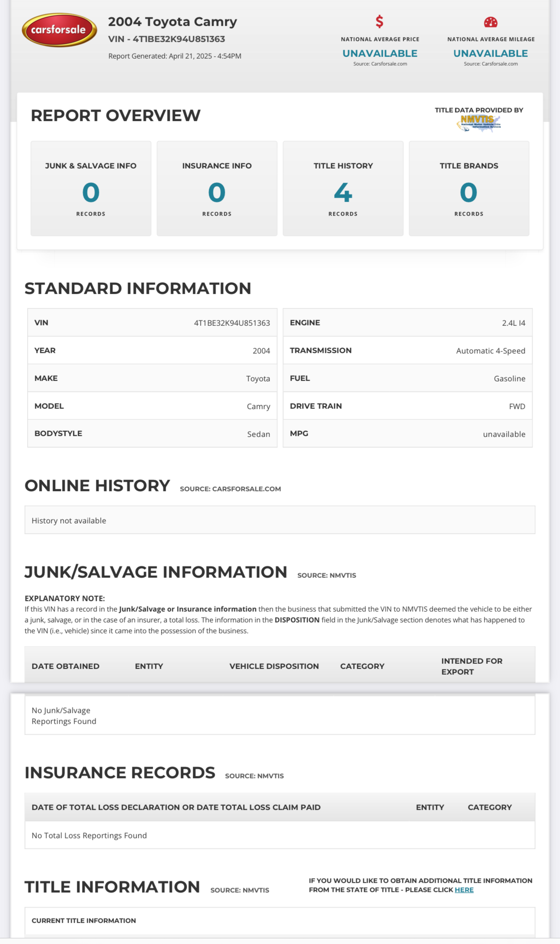Click the BODYSTYLE row label
This screenshot has height=944, width=560.
58,434
